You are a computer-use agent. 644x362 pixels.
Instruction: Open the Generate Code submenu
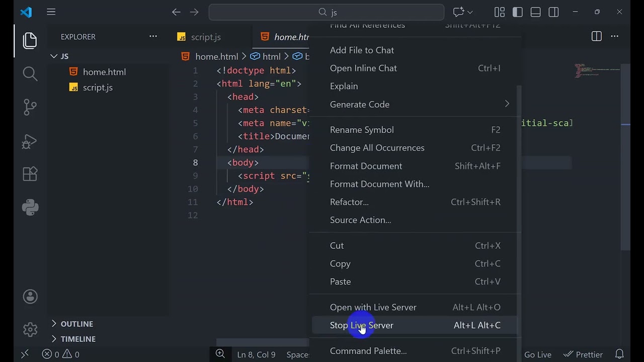point(415,104)
